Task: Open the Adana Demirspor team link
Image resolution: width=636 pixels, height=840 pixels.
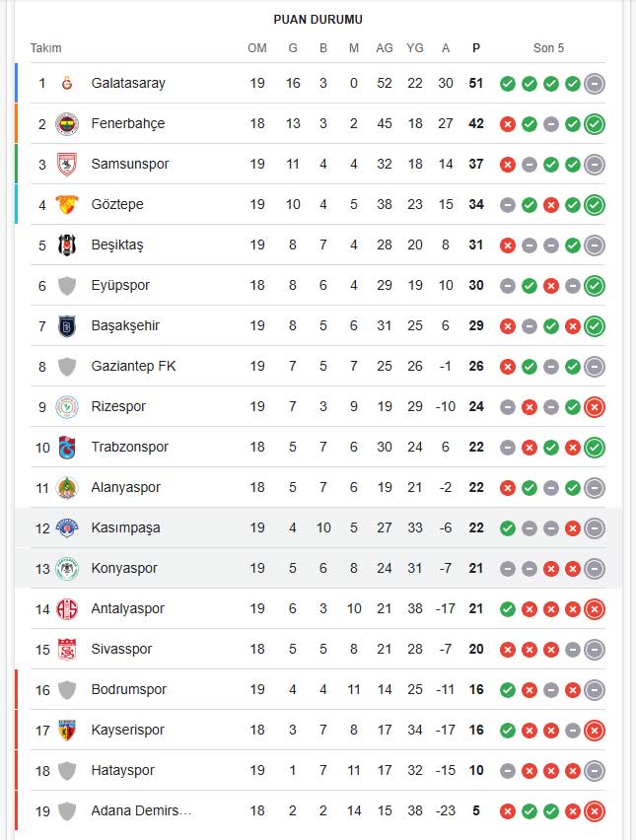Action: click(x=141, y=810)
